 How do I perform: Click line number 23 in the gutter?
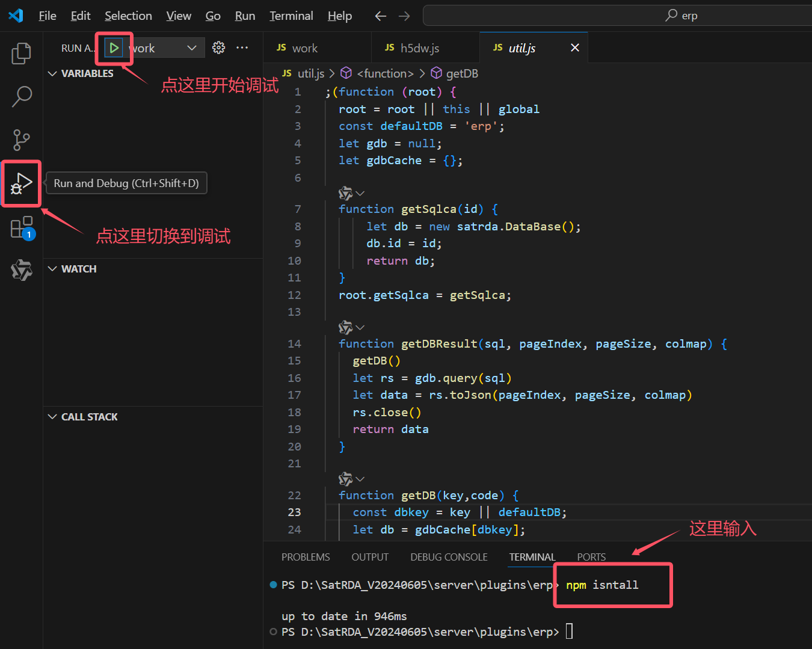point(294,512)
